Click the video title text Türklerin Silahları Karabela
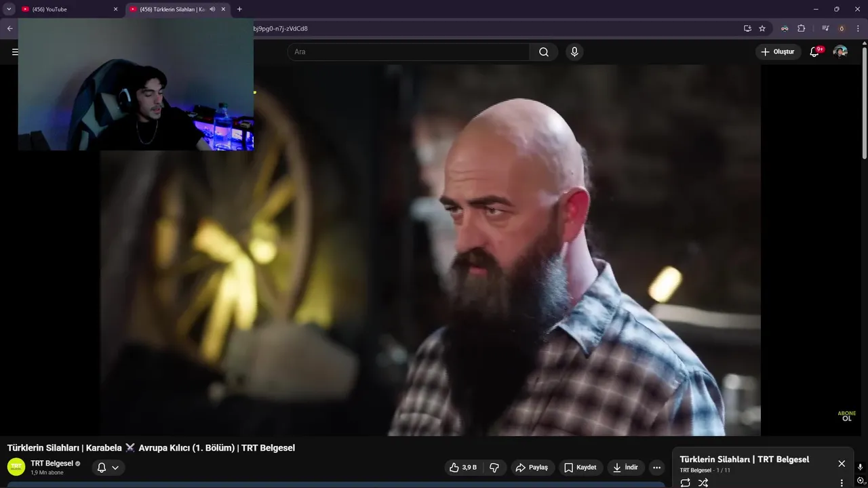The width and height of the screenshot is (868, 488). click(151, 448)
